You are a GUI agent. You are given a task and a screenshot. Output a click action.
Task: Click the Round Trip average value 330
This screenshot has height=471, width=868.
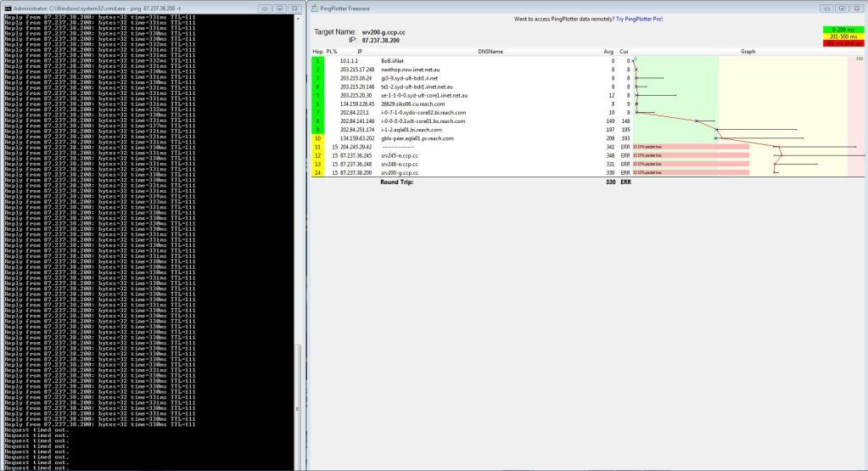[x=610, y=182]
